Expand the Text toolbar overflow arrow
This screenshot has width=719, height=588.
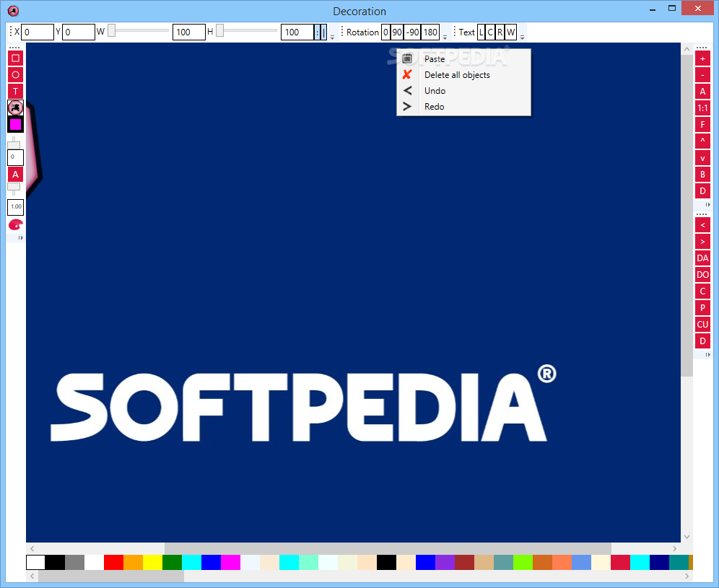(522, 37)
